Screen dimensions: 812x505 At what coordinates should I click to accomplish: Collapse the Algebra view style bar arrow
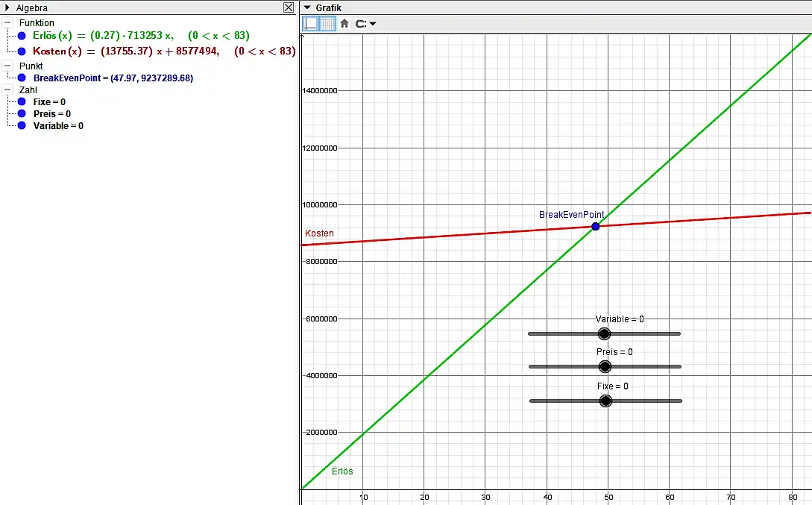[8, 7]
